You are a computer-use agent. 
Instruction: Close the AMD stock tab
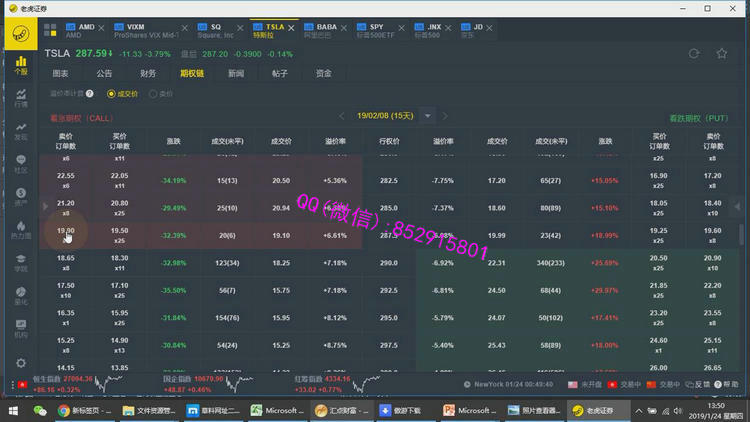(102, 27)
